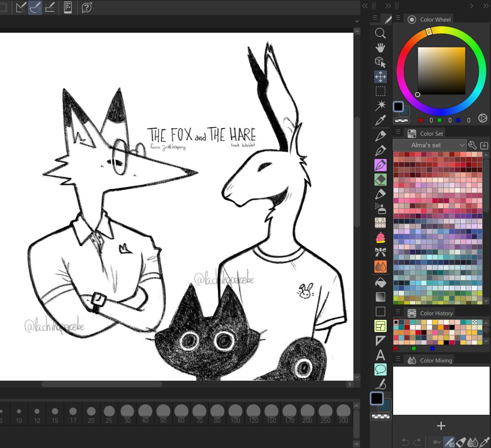
Task: Select the Frame border comic panel tool
Action: point(380,326)
